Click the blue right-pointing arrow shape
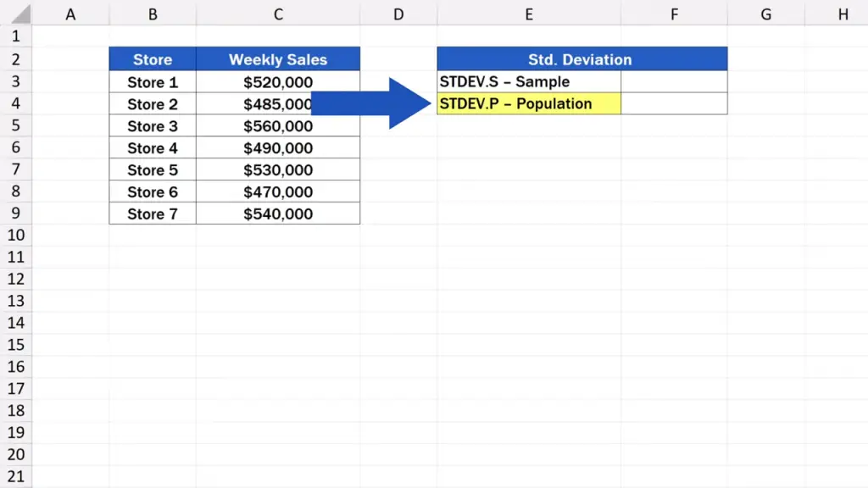The image size is (868, 488). (x=373, y=103)
